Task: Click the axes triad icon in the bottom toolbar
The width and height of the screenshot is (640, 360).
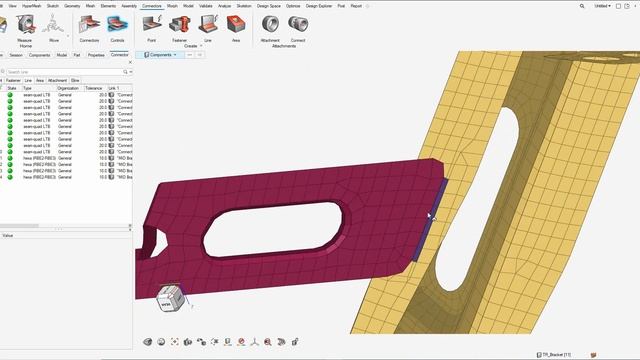Action: click(x=255, y=342)
